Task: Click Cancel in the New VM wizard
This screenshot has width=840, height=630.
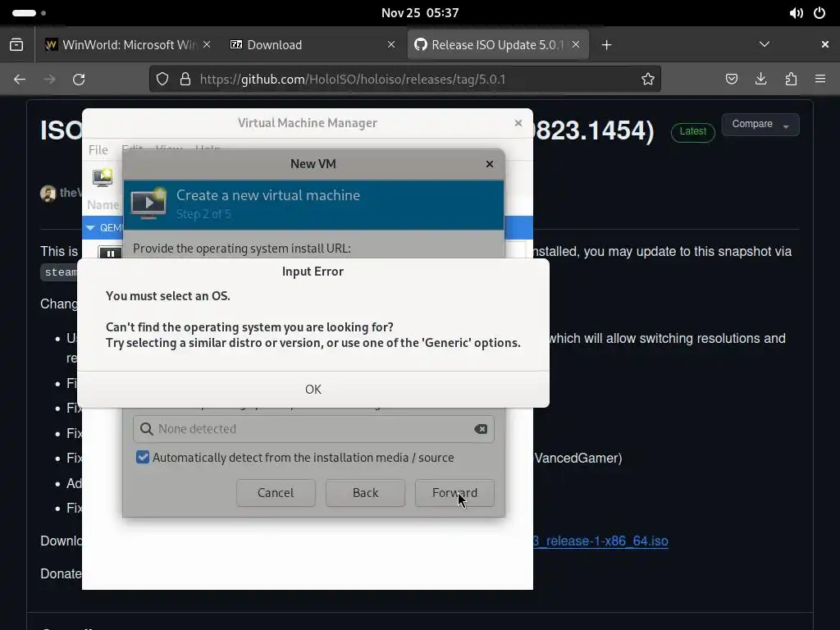Action: [276, 493]
